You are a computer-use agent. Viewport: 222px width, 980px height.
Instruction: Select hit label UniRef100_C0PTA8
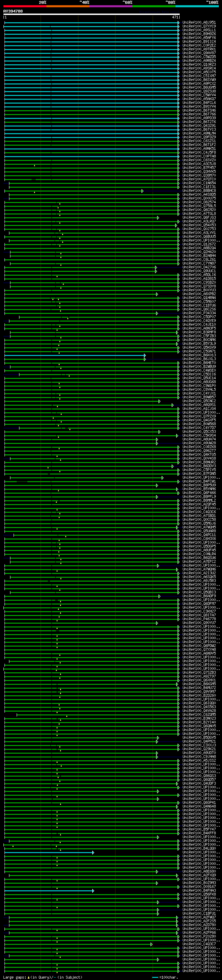pos(199,156)
